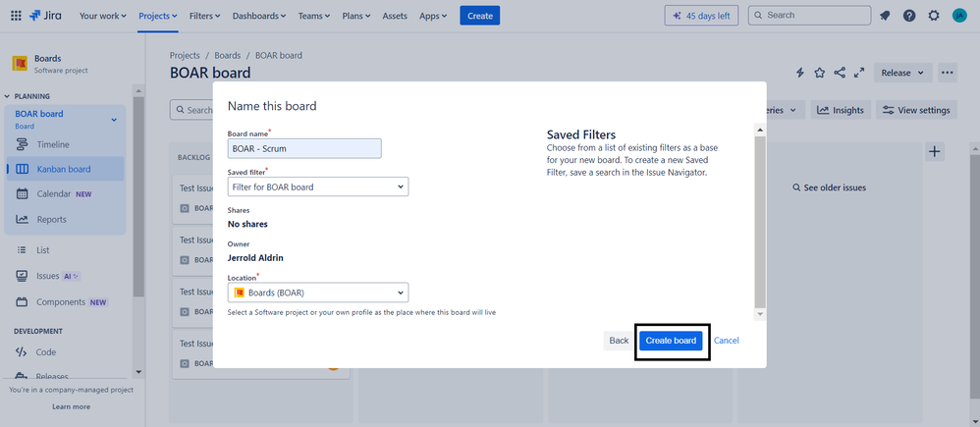The image size is (980, 427).
Task: Open the Filters menu
Action: coord(205,16)
